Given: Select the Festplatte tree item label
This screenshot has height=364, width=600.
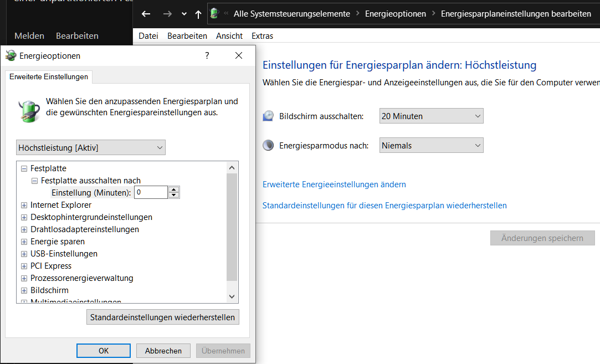Looking at the screenshot, I should tap(48, 168).
